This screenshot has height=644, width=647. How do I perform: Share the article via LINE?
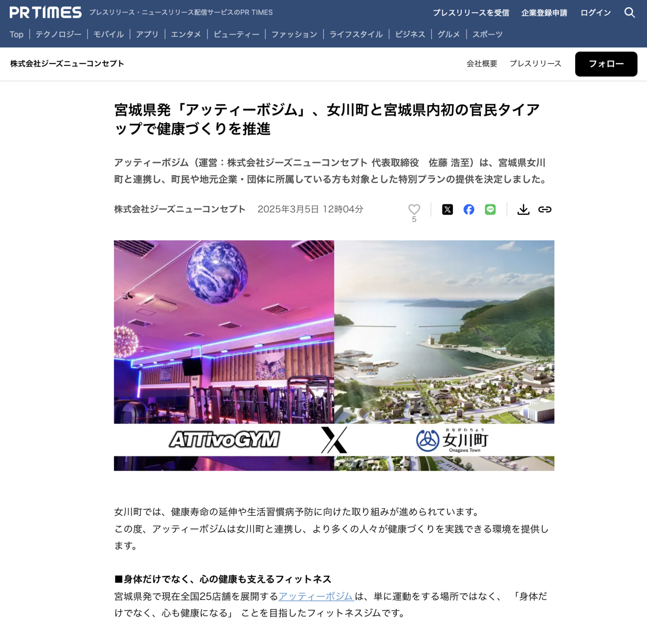coord(490,209)
